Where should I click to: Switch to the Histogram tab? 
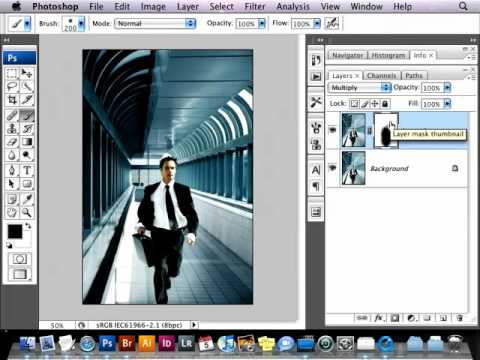388,55
